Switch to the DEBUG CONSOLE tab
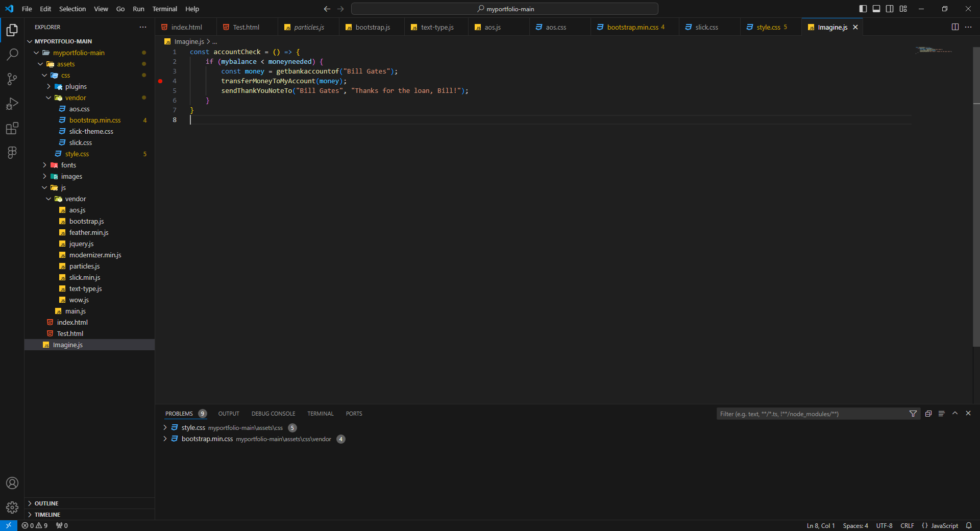Screen dimensions: 980x531 point(273,414)
